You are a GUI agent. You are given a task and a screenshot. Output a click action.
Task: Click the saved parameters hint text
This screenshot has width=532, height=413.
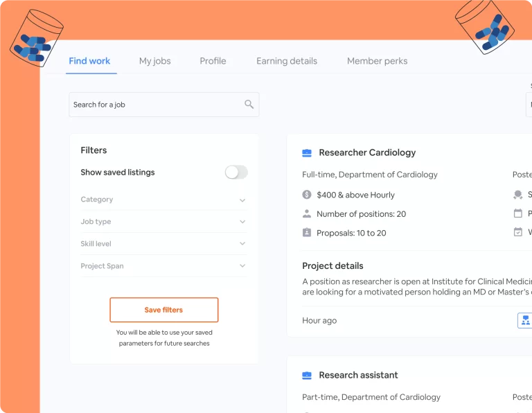tap(164, 337)
